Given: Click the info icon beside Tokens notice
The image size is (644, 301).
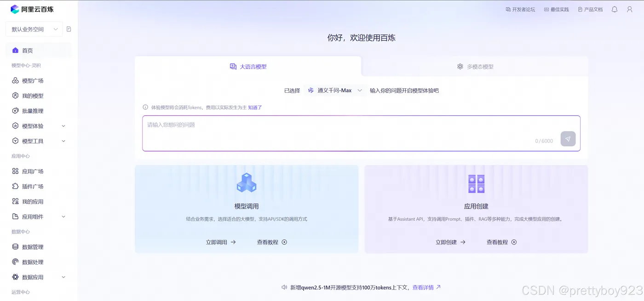Looking at the screenshot, I should click(145, 108).
